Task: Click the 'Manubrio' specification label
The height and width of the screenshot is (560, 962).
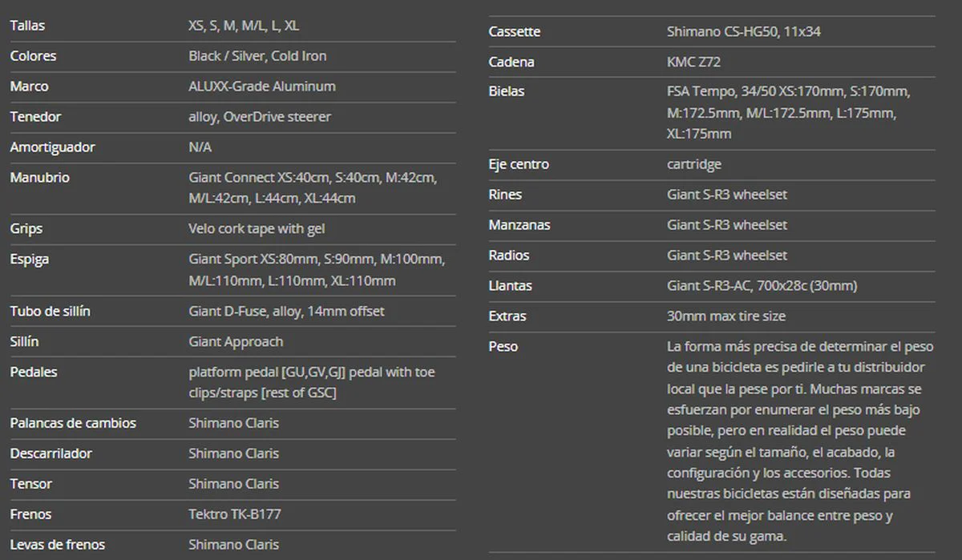Action: coord(39,178)
